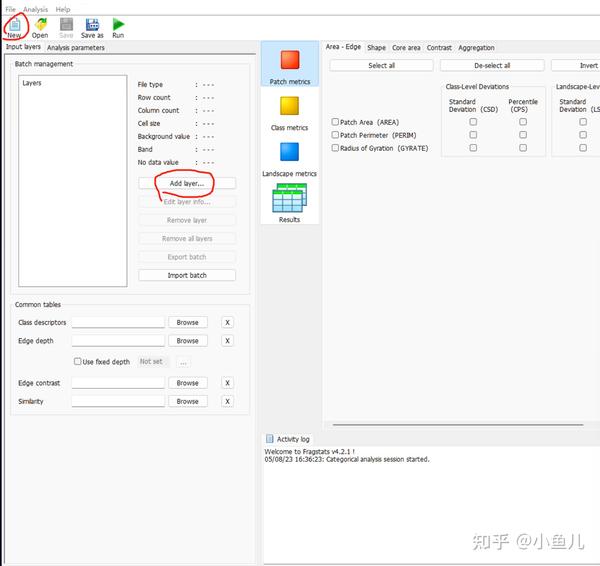Viewport: 600px width, 566px height.
Task: Tick landscape-level deviation checkbox for Patch Area
Action: tap(583, 122)
